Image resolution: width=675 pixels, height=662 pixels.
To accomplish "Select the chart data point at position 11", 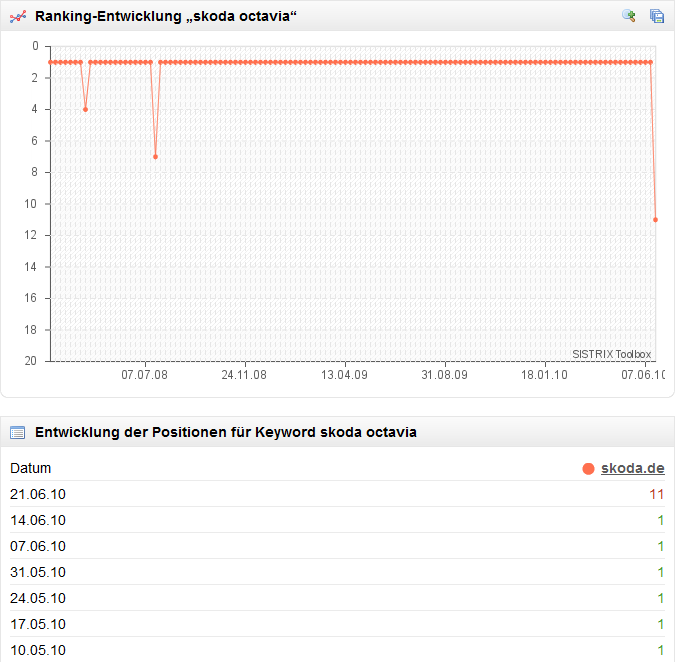I will coord(655,219).
